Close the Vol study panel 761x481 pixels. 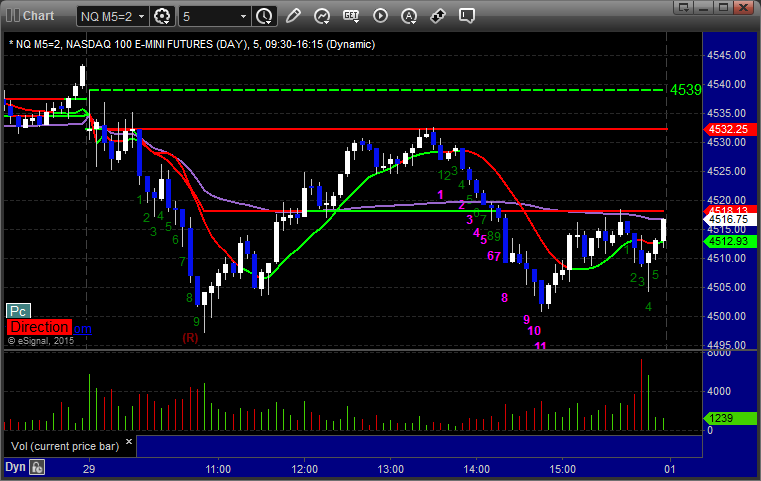click(x=129, y=442)
